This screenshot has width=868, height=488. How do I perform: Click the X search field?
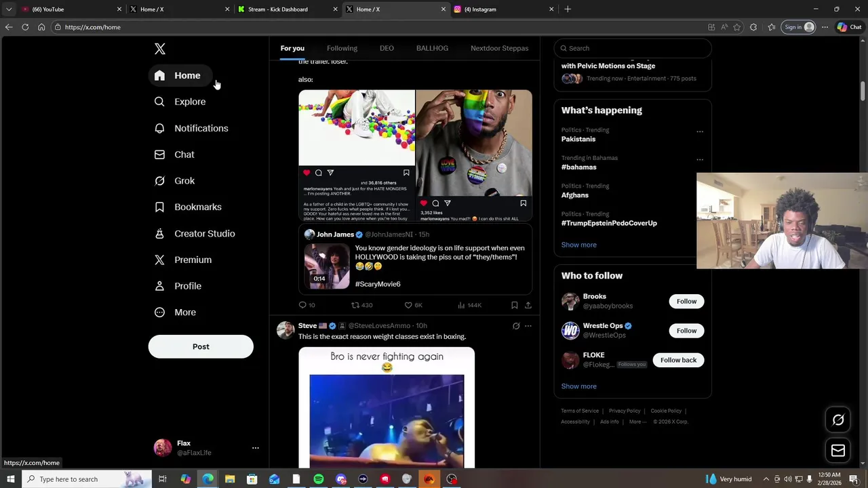point(633,48)
